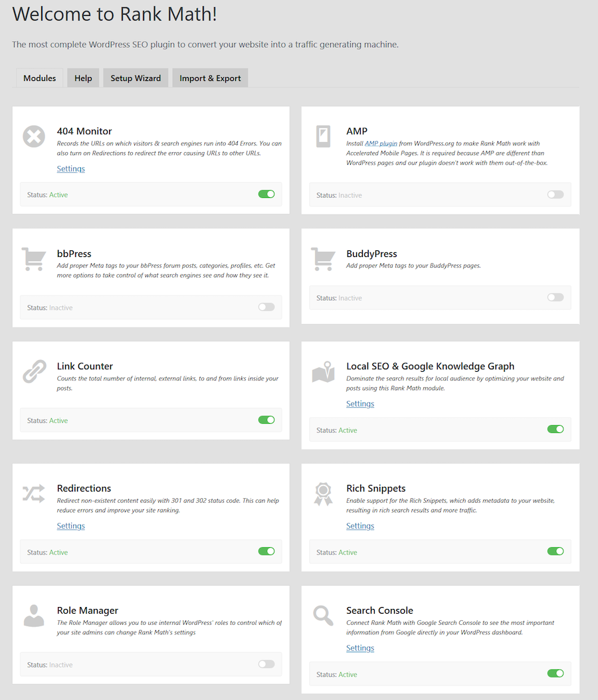Follow the AMP plugin link
The height and width of the screenshot is (700, 598).
[x=381, y=143]
